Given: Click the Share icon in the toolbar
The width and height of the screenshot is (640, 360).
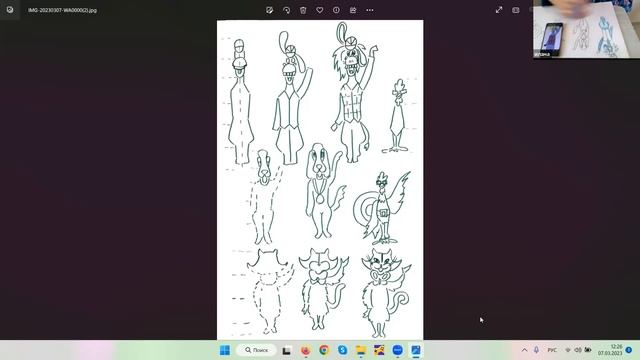Looking at the screenshot, I should tap(353, 10).
